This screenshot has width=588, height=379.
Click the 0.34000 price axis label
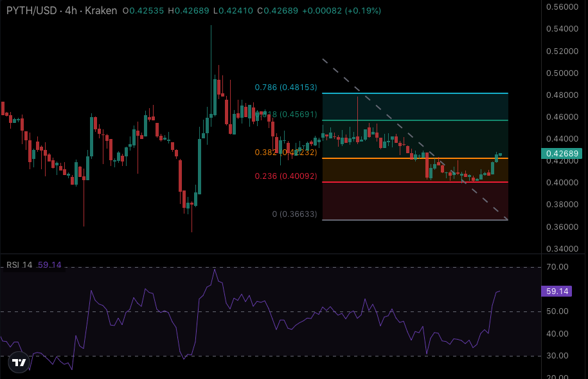tap(560, 248)
